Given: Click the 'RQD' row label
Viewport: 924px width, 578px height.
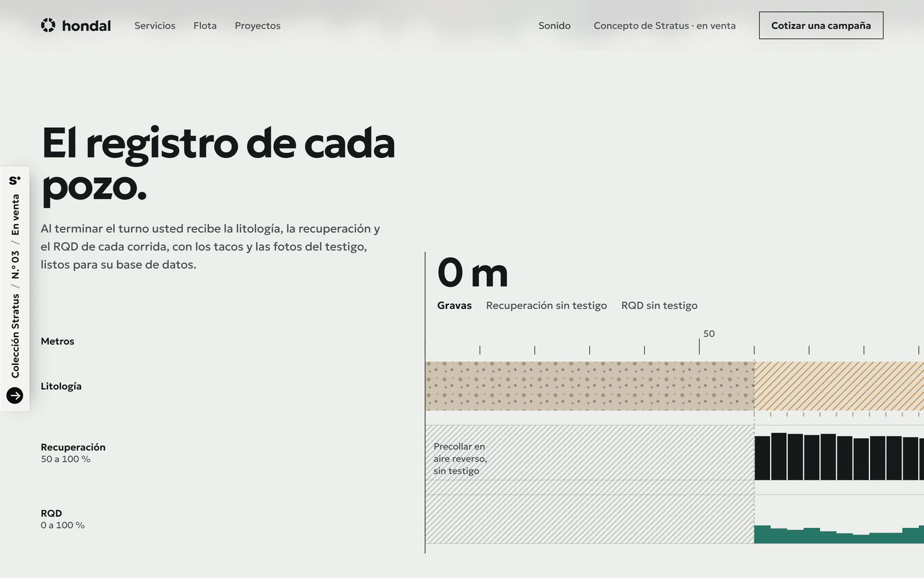Looking at the screenshot, I should point(51,513).
